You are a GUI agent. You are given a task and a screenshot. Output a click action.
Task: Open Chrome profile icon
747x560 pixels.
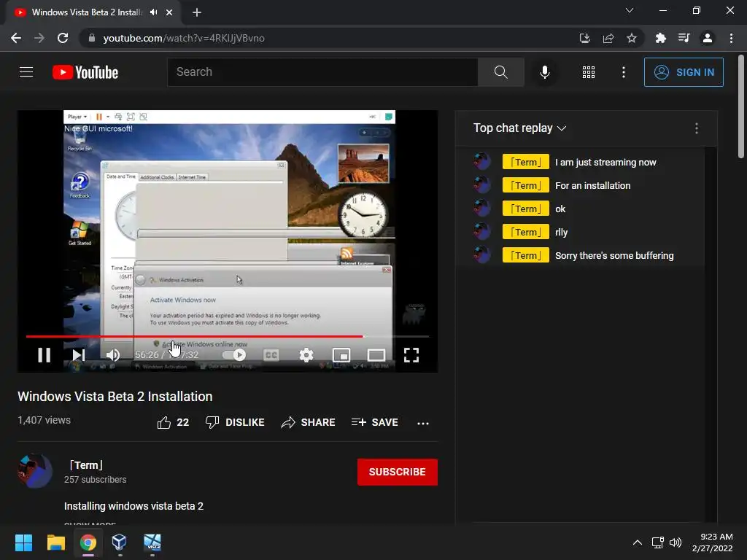tap(708, 38)
